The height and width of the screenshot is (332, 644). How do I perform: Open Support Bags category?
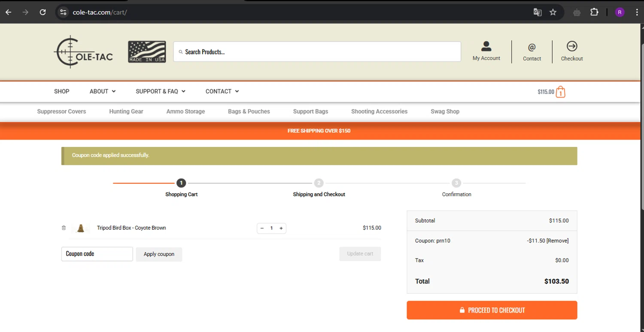[310, 111]
